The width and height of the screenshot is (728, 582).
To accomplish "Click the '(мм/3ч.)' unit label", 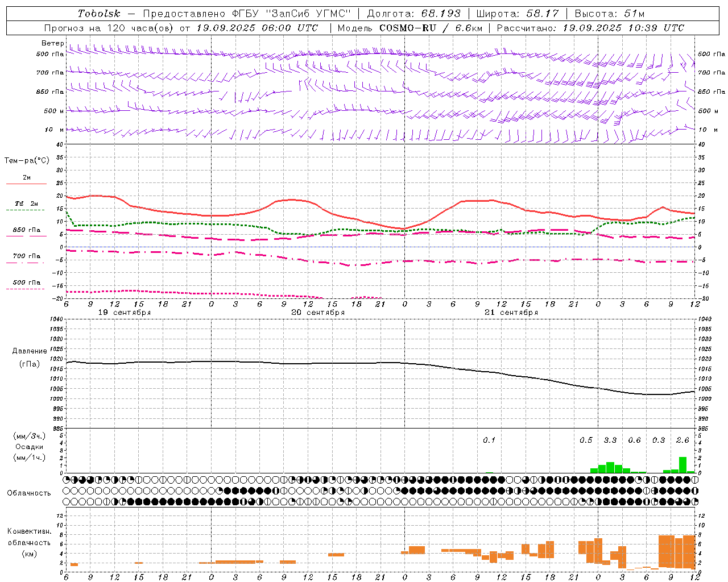I will point(30,436).
